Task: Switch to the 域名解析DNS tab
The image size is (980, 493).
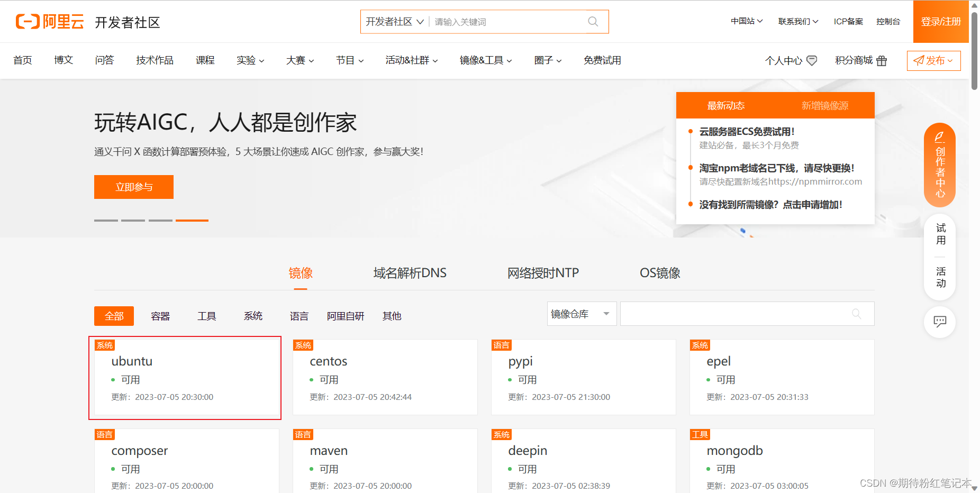Action: (x=410, y=273)
